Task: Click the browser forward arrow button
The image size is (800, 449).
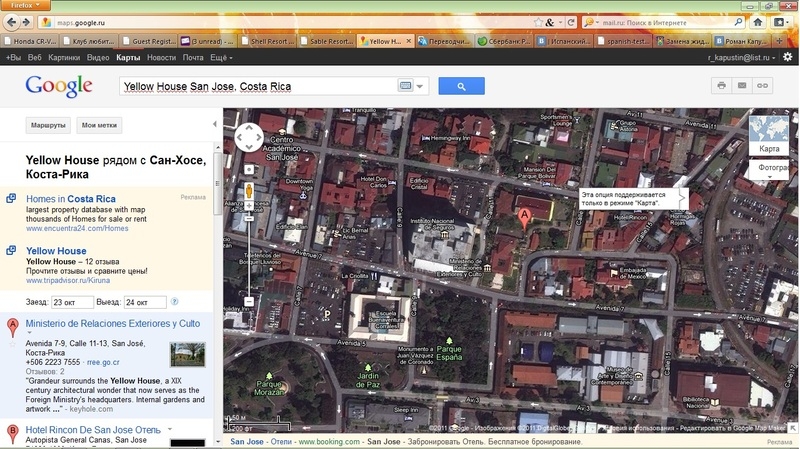Action: coord(26,22)
